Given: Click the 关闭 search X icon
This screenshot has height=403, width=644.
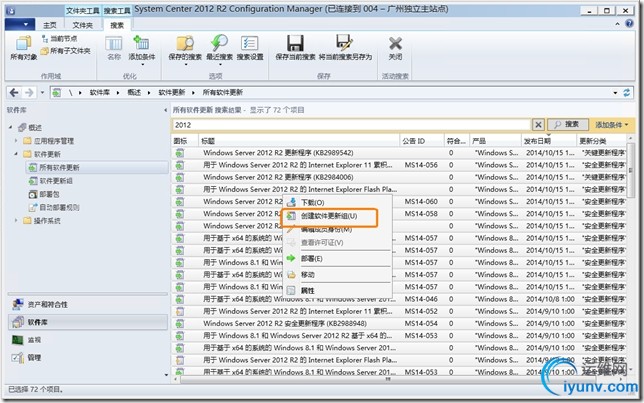Looking at the screenshot, I should [x=395, y=43].
